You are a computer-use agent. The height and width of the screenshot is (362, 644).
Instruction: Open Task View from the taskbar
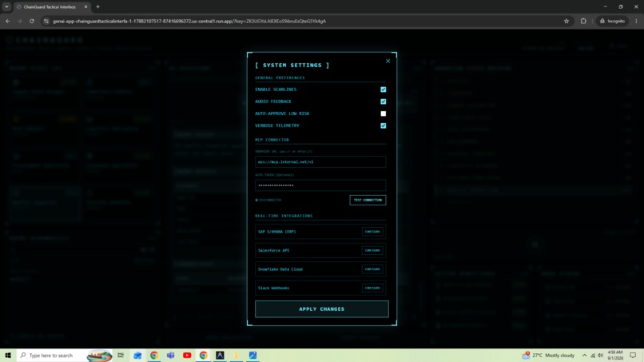pos(121,355)
